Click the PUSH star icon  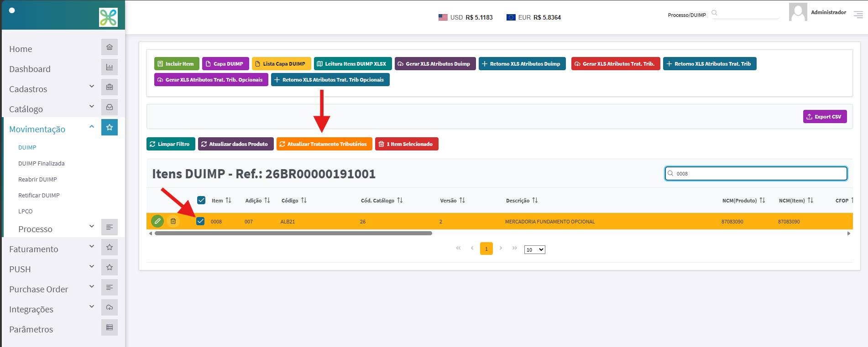[x=110, y=267]
